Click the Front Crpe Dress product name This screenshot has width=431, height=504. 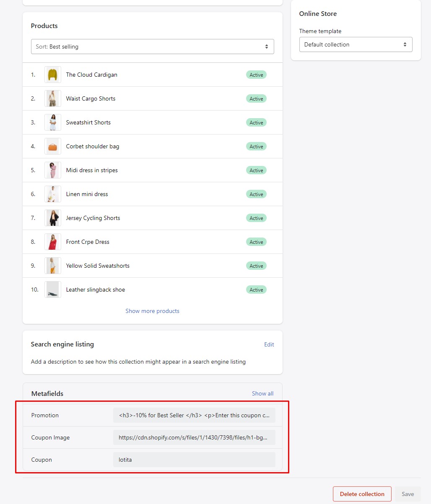click(x=88, y=242)
